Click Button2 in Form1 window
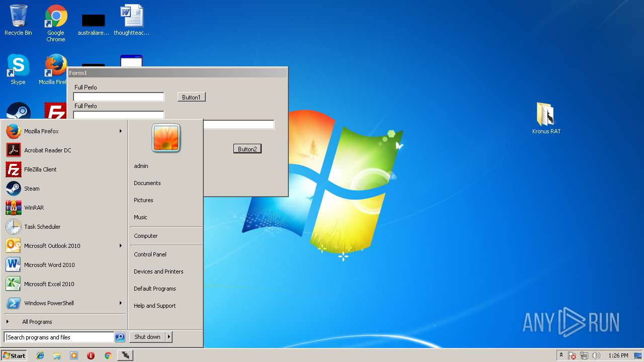 pos(247,149)
